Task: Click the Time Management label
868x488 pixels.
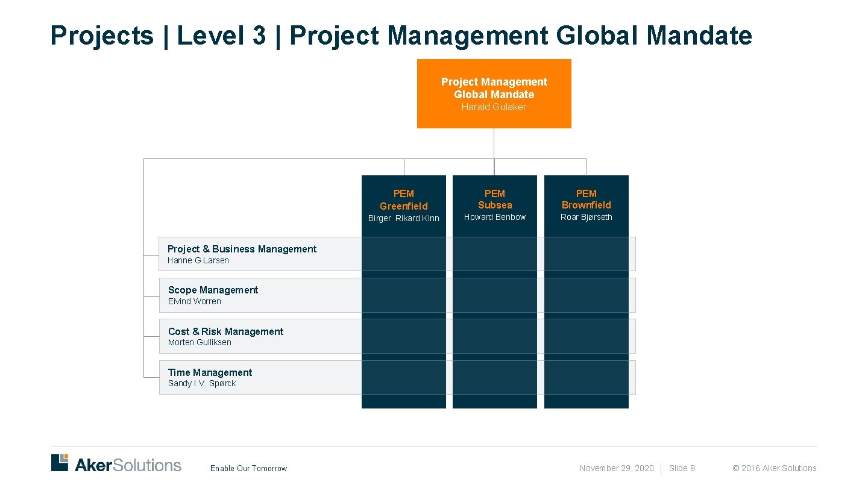Action: [x=210, y=372]
